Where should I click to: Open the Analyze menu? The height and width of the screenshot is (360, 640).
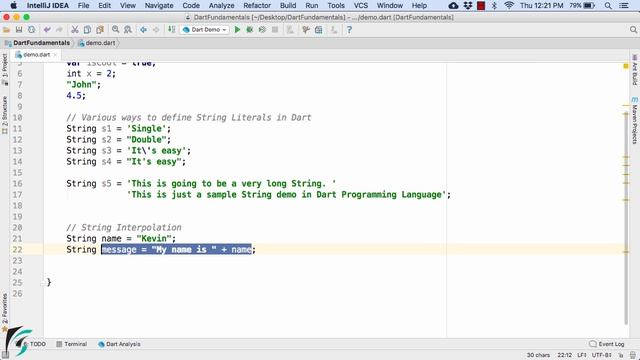pos(222,5)
